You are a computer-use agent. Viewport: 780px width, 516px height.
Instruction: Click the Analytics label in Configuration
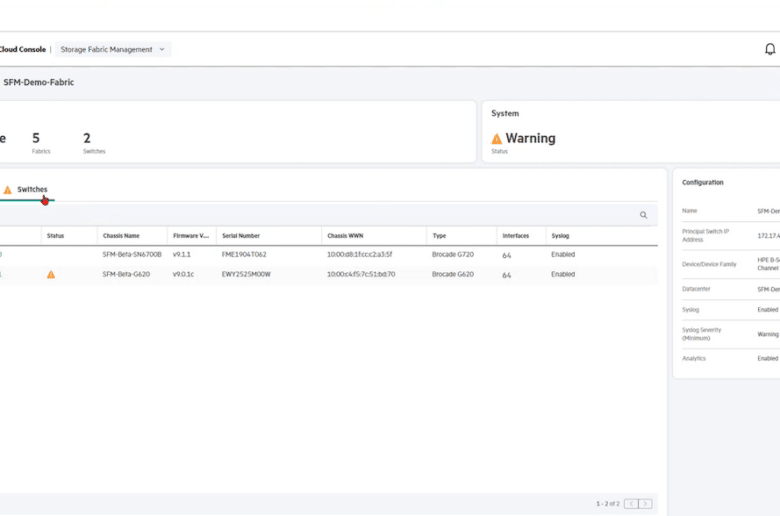(693, 358)
